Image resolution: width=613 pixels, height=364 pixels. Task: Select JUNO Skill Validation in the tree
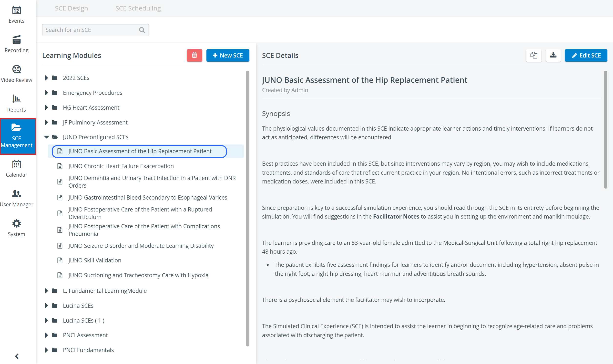pyautogui.click(x=95, y=260)
